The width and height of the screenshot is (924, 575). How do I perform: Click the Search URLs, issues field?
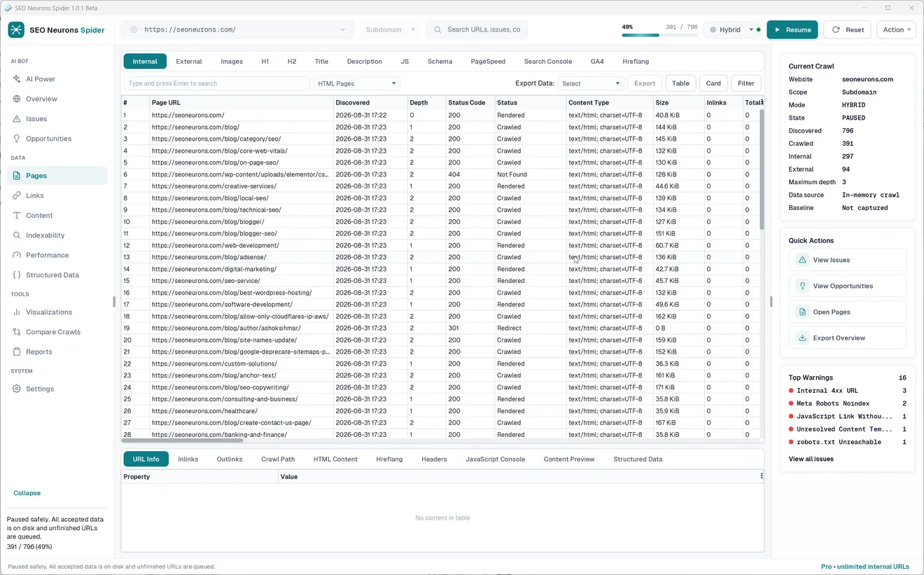477,29
